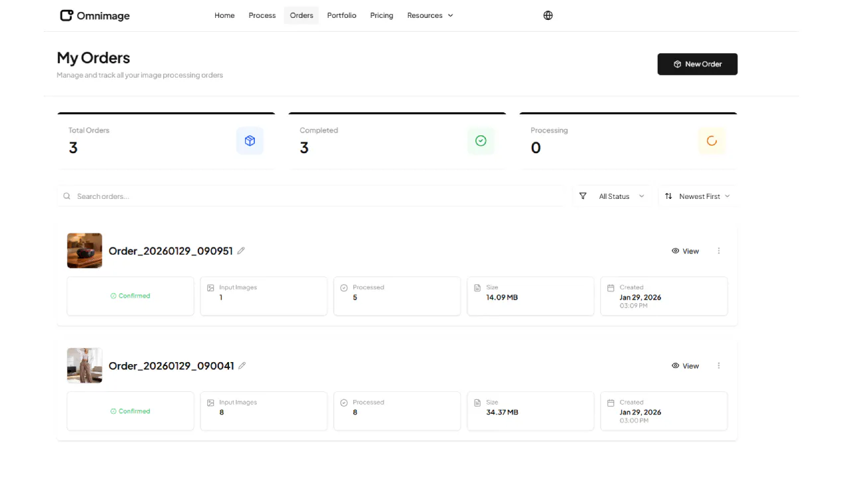
Task: Click the blue Total Orders box icon
Action: coord(250,141)
